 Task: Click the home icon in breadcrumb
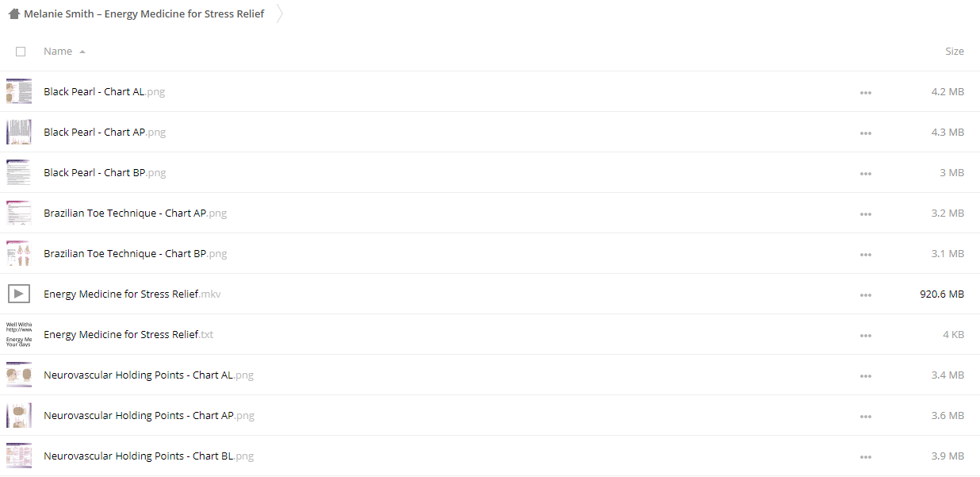pyautogui.click(x=13, y=14)
